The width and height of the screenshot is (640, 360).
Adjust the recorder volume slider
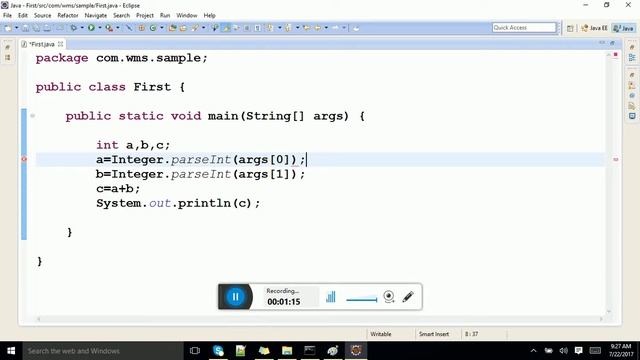pos(362,299)
